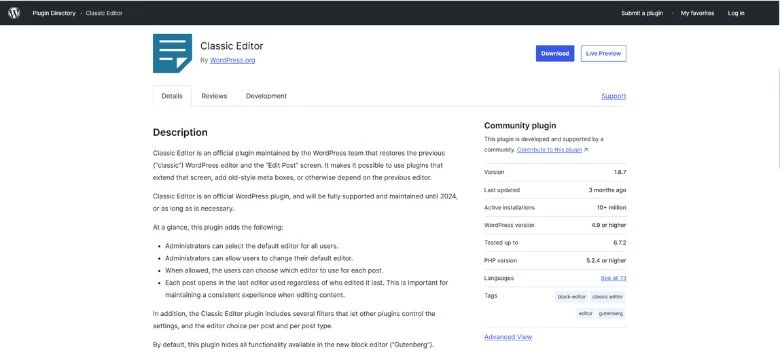Screen dimensions: 780x360
Task: Select the gutenberg tag
Action: pos(611,314)
